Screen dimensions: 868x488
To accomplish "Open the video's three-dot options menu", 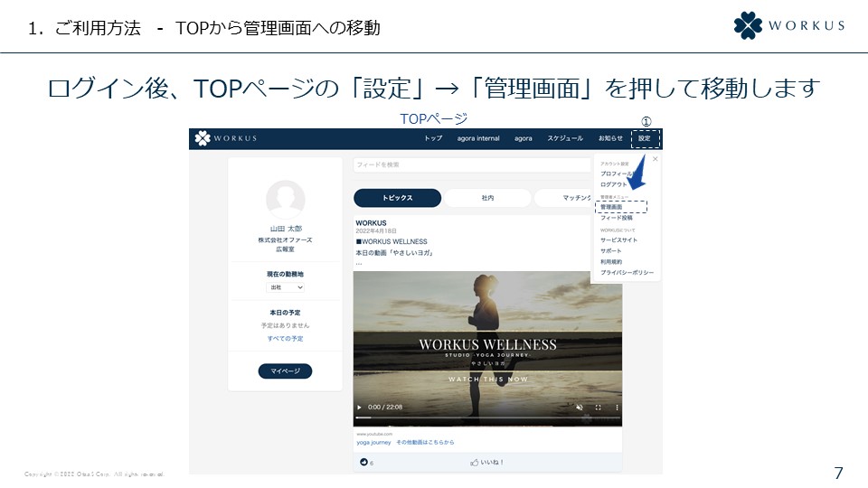I will (x=617, y=408).
